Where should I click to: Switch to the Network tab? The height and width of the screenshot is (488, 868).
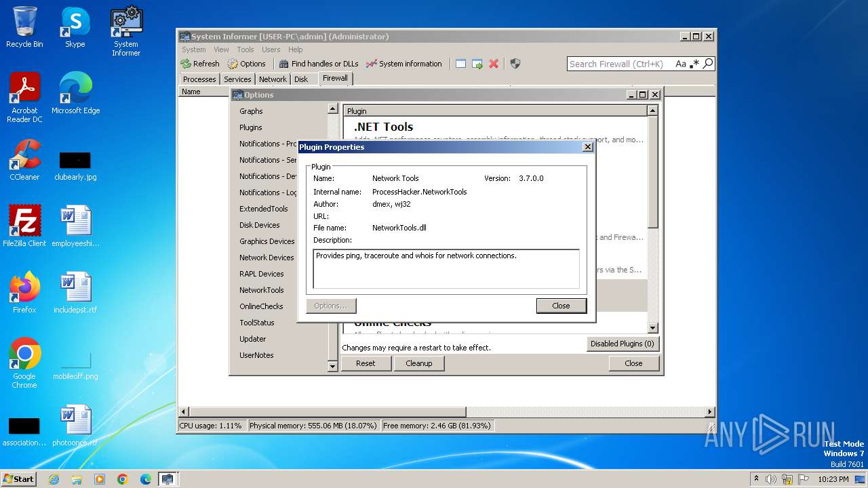coord(273,79)
